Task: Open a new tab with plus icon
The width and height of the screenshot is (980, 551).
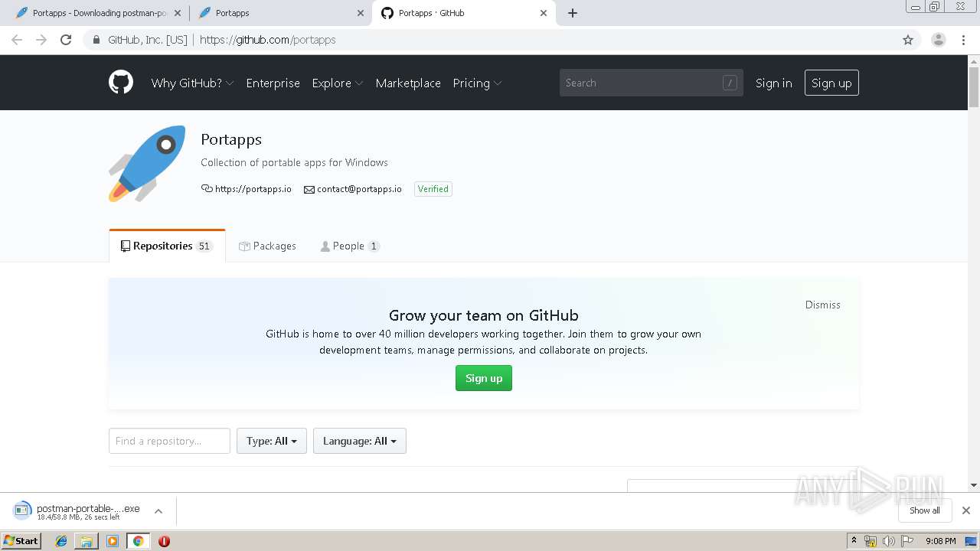Action: pos(573,13)
